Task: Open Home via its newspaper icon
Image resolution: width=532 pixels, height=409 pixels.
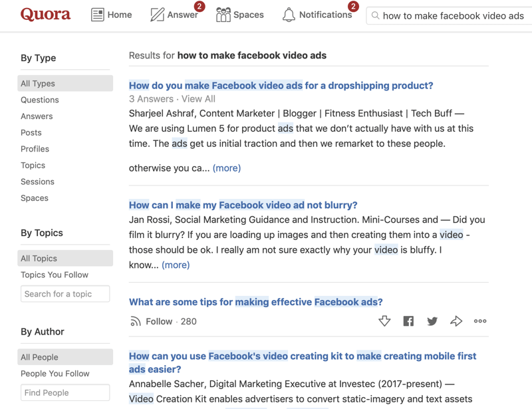Action: (97, 15)
